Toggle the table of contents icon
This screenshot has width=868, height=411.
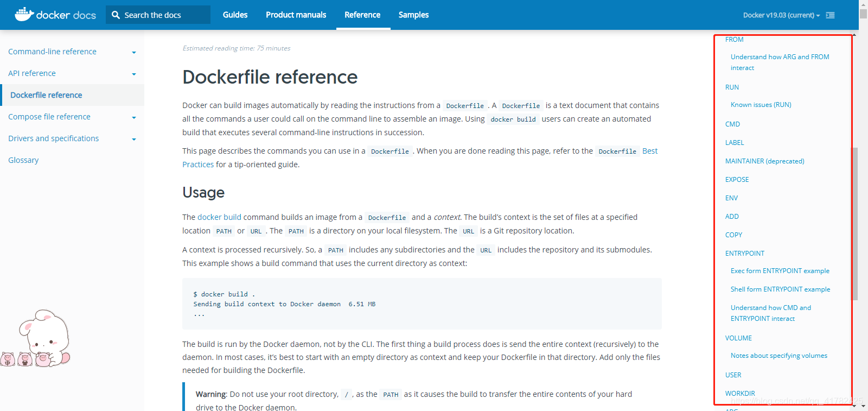tap(830, 15)
